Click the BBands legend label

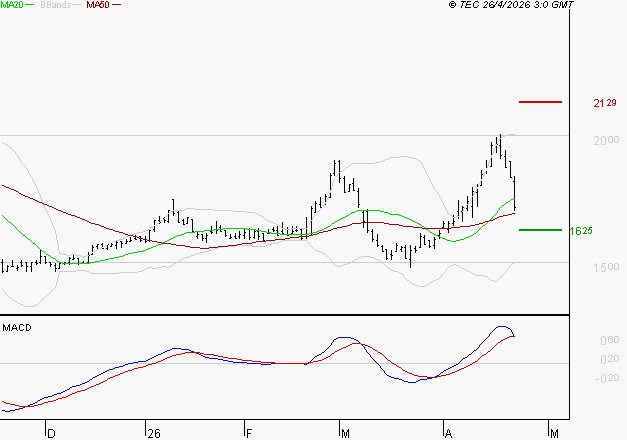56,5
